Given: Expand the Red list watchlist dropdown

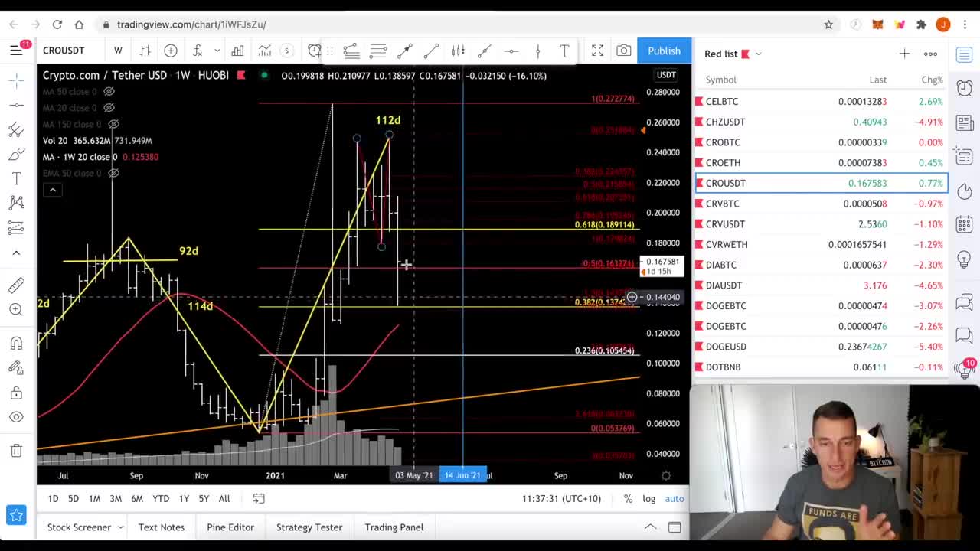Looking at the screenshot, I should pos(758,54).
